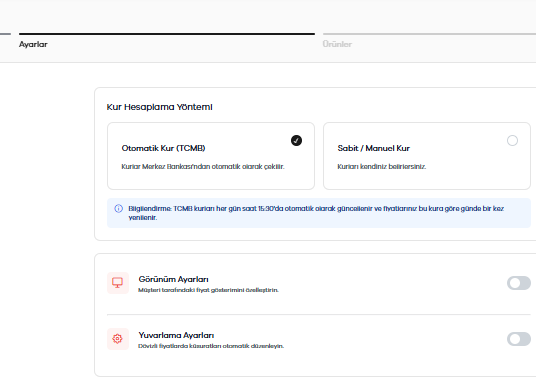
Task: Click the gear icon beside Yuvarlama Ayarları
Action: pos(118,339)
